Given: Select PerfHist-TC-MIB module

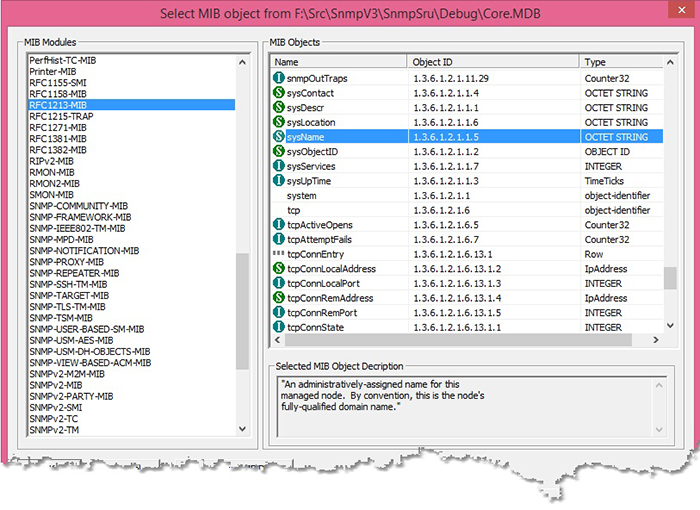Looking at the screenshot, I should pos(62,60).
